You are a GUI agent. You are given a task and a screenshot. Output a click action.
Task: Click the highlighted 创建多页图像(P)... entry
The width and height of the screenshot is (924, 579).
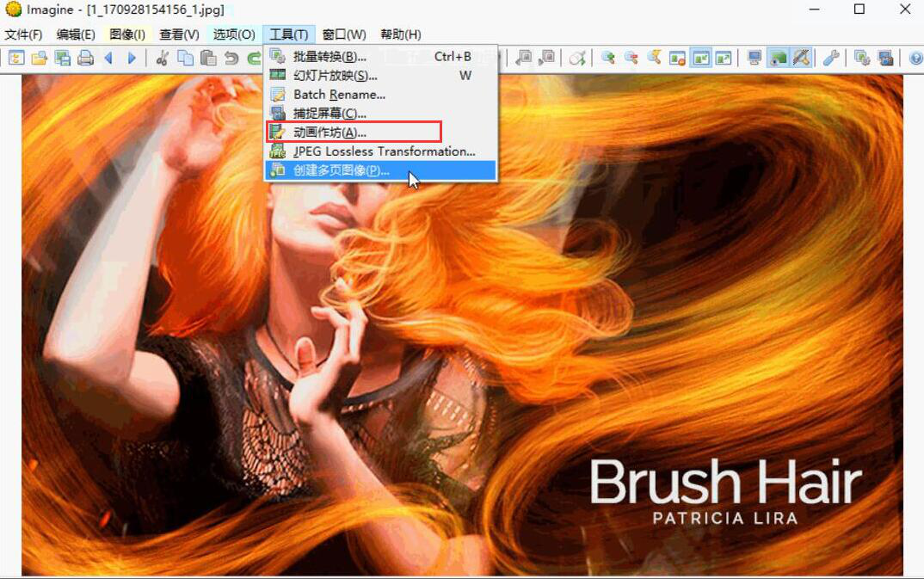(380, 170)
